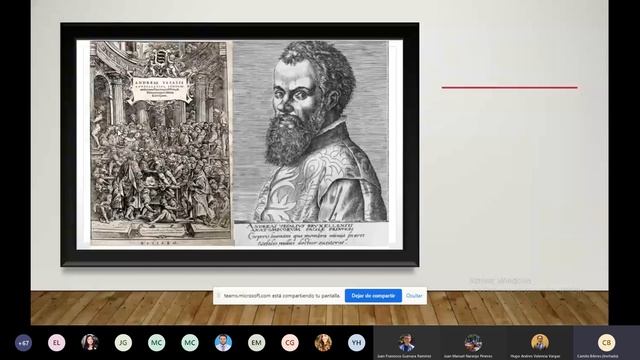Open the CB Camilo Briones guest tile
The height and width of the screenshot is (360, 640).
pyautogui.click(x=607, y=343)
